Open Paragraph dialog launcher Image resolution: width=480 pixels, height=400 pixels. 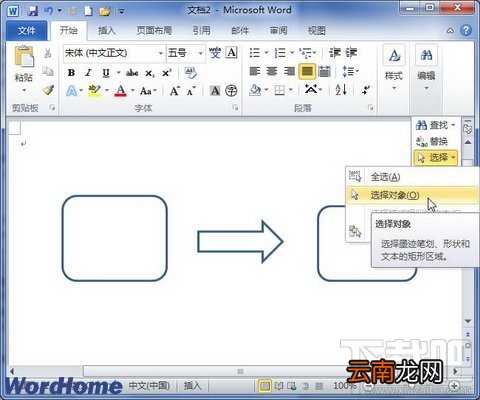click(x=370, y=107)
